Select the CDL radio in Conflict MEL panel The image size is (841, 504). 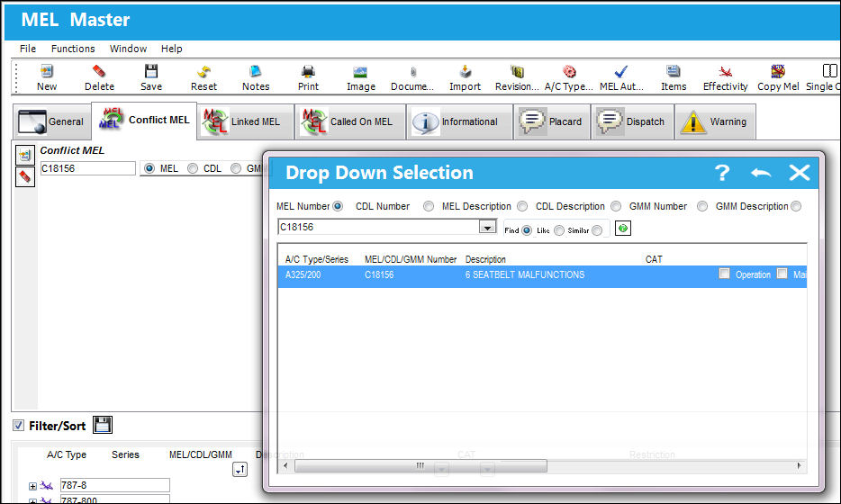tap(193, 168)
